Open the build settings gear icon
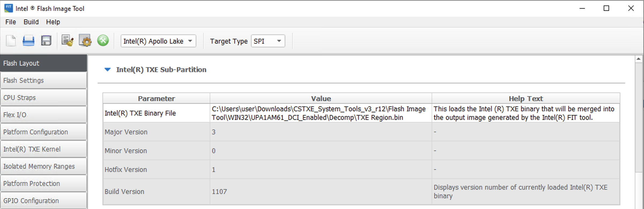This screenshot has width=644, height=209. pos(85,41)
